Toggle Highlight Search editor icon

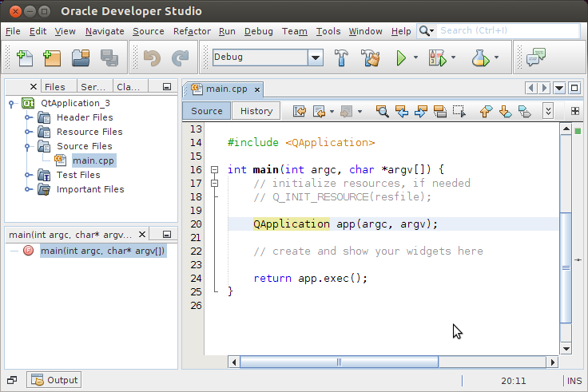tap(440, 111)
